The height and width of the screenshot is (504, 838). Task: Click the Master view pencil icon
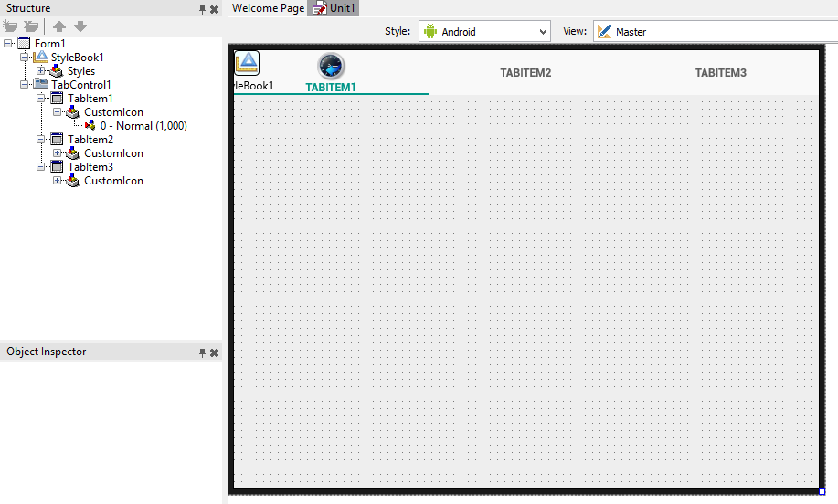click(x=604, y=31)
